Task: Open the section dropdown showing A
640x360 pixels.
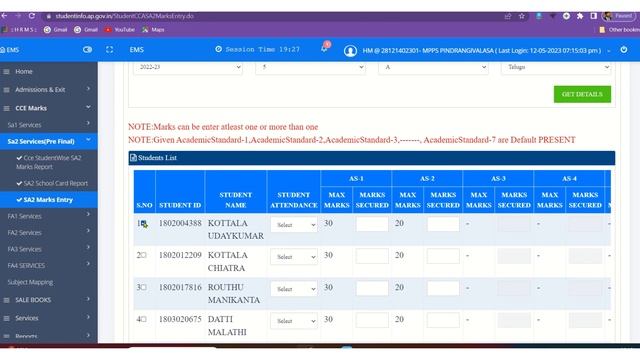Action: (x=433, y=67)
